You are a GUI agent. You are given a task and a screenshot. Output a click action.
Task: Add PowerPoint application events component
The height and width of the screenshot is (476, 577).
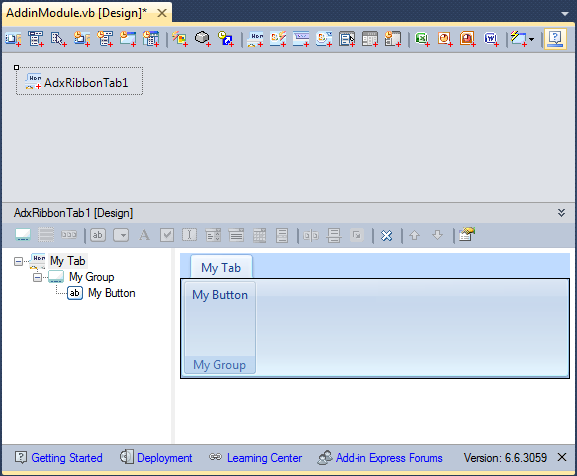[468, 39]
